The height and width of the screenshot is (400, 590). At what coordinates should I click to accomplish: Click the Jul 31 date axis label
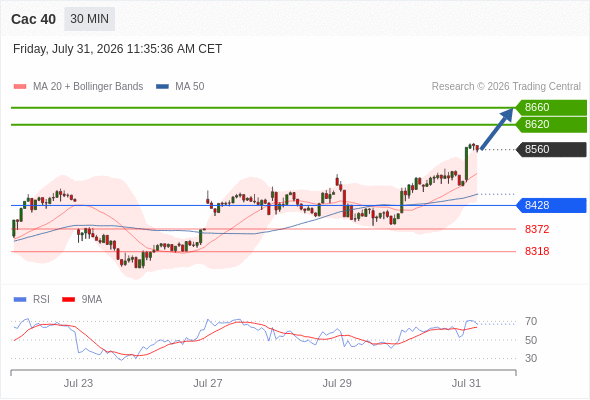(x=466, y=383)
